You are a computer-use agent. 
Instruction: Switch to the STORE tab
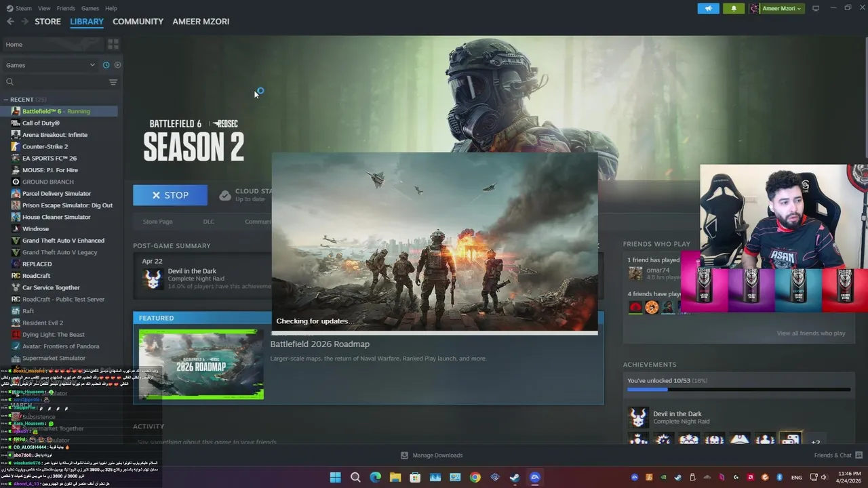(47, 22)
